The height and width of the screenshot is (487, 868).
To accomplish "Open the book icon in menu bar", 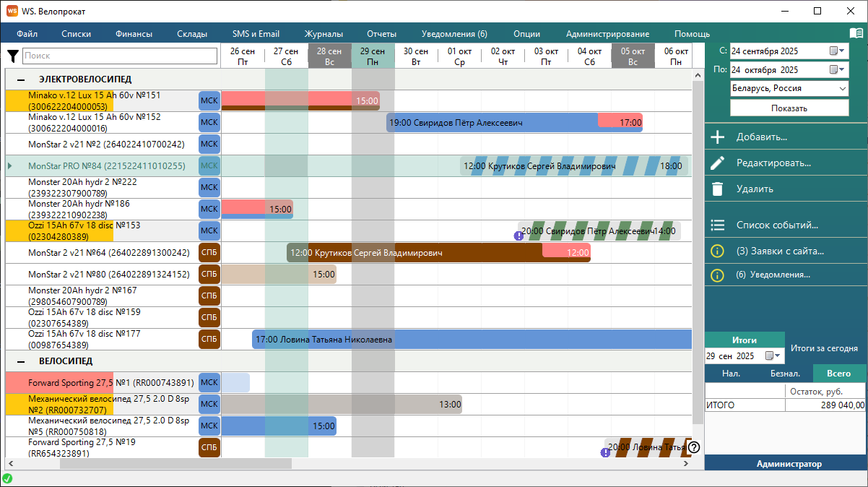I will tap(856, 33).
